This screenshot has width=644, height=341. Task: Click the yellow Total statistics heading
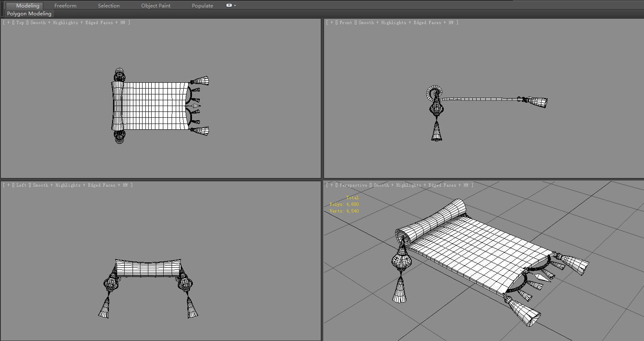click(x=352, y=198)
